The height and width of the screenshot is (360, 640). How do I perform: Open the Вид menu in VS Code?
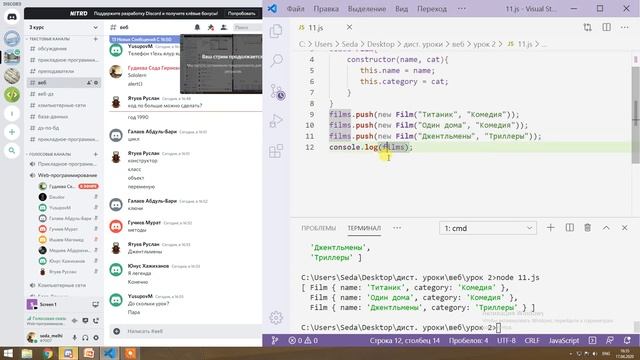[x=402, y=9]
